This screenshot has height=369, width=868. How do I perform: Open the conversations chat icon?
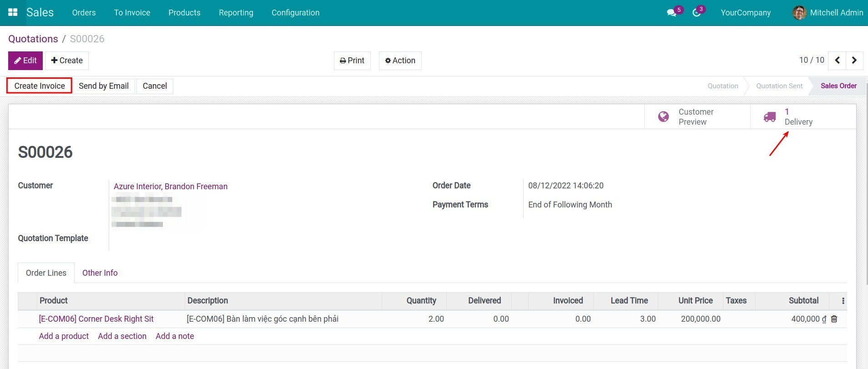point(671,13)
